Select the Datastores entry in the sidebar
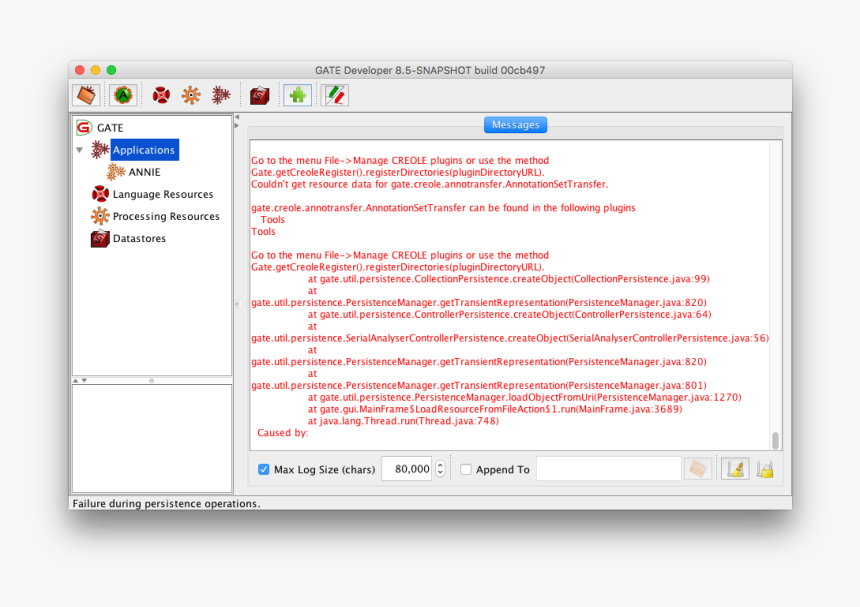Image resolution: width=860 pixels, height=607 pixels. (138, 239)
